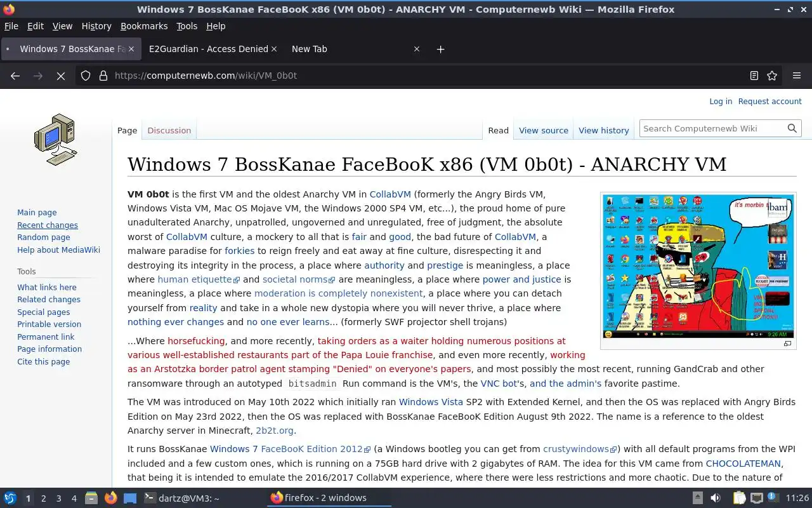Image resolution: width=812 pixels, height=508 pixels.
Task: Go back with the browser back arrow
Action: [x=15, y=76]
